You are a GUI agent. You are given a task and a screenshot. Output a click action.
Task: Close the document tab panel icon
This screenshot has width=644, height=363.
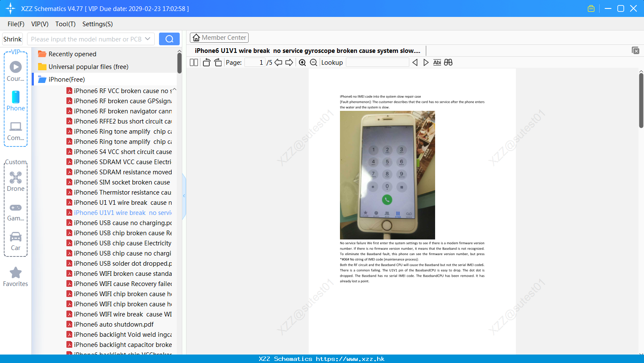coord(635,50)
